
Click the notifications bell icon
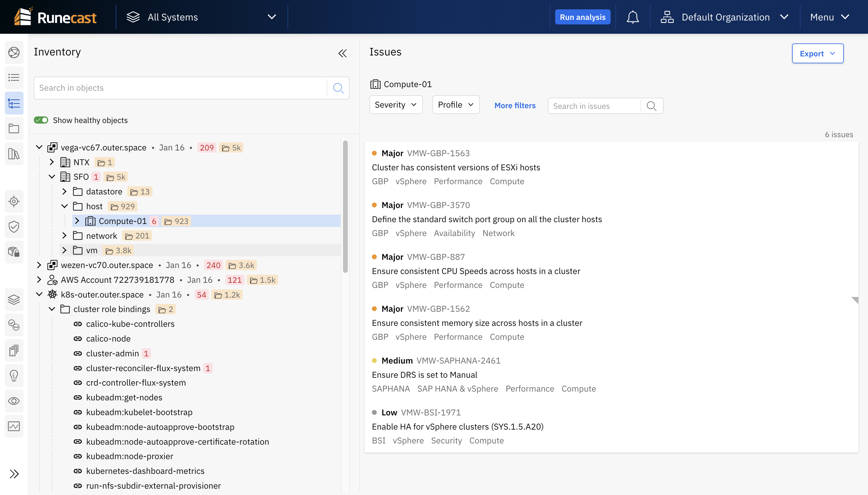[632, 17]
